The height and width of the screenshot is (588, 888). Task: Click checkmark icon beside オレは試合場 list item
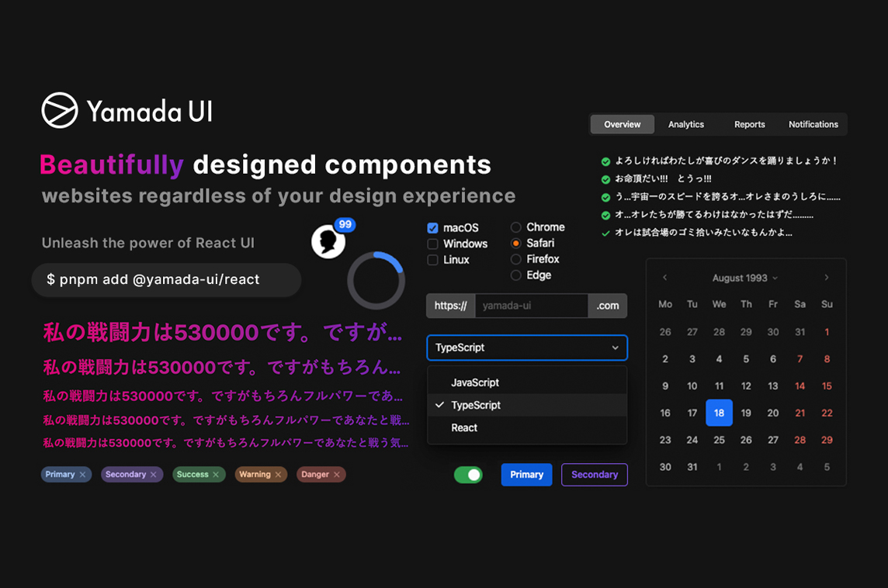pos(605,233)
